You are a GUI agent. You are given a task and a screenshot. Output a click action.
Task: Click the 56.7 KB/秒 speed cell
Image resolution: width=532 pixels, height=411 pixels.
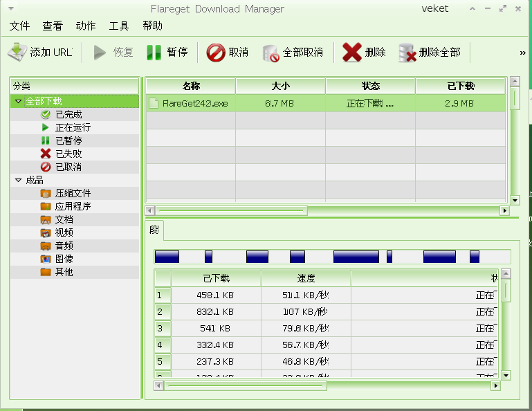(x=305, y=345)
